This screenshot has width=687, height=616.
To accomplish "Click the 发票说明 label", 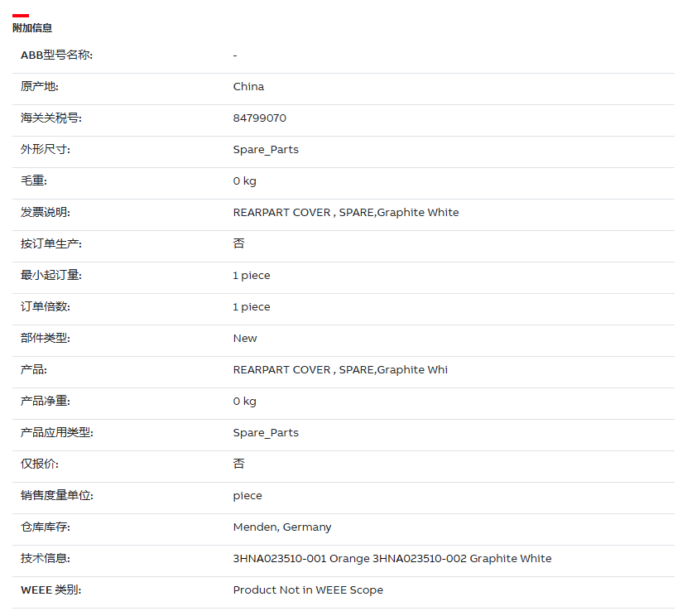I will [46, 213].
